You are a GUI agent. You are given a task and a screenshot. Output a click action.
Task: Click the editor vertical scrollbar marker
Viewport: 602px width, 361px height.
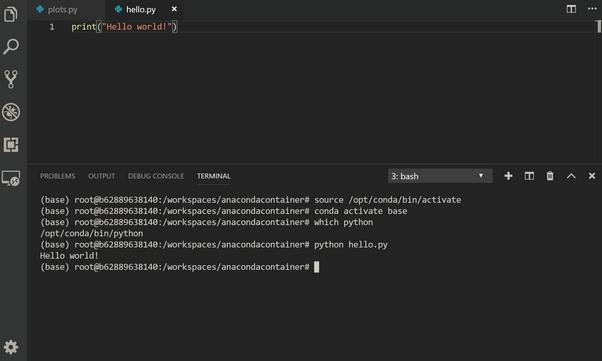[599, 26]
